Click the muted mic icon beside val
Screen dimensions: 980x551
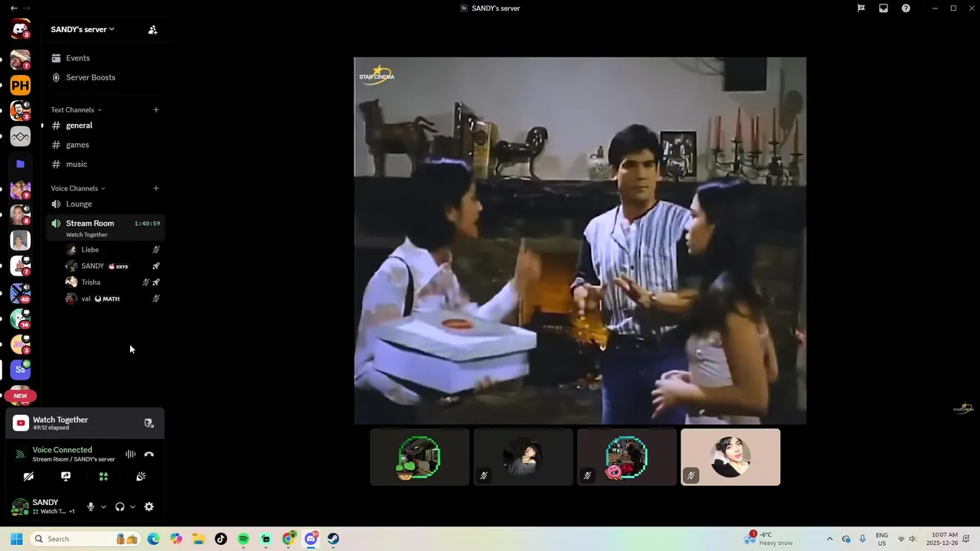click(156, 298)
